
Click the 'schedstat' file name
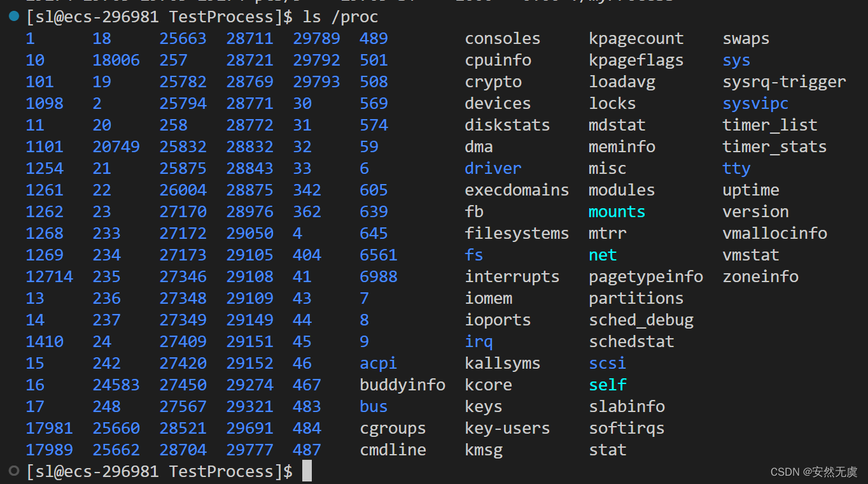(632, 341)
